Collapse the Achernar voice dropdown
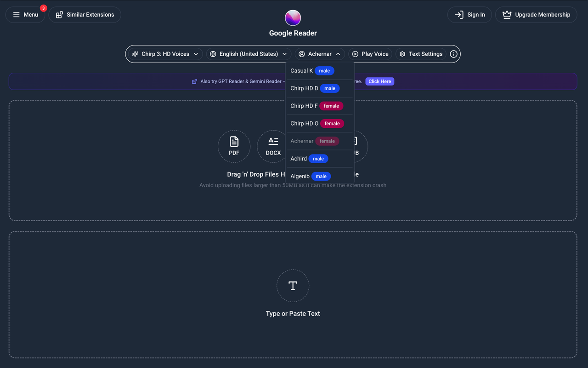This screenshot has width=588, height=368. coord(320,54)
